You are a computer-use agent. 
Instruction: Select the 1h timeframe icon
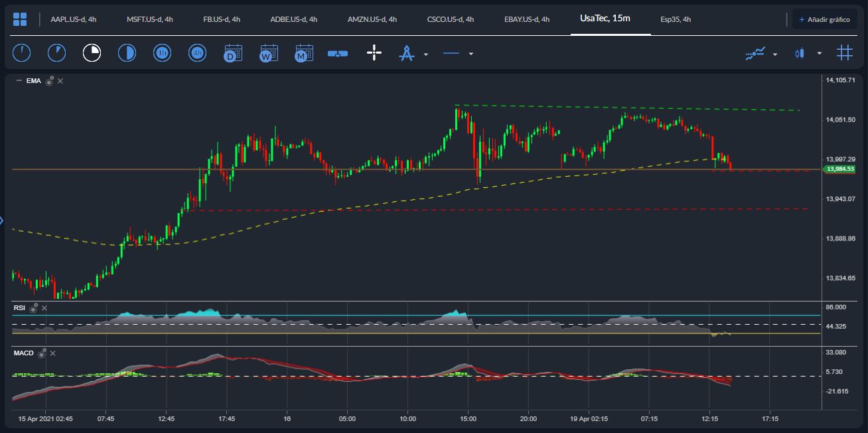(x=162, y=52)
